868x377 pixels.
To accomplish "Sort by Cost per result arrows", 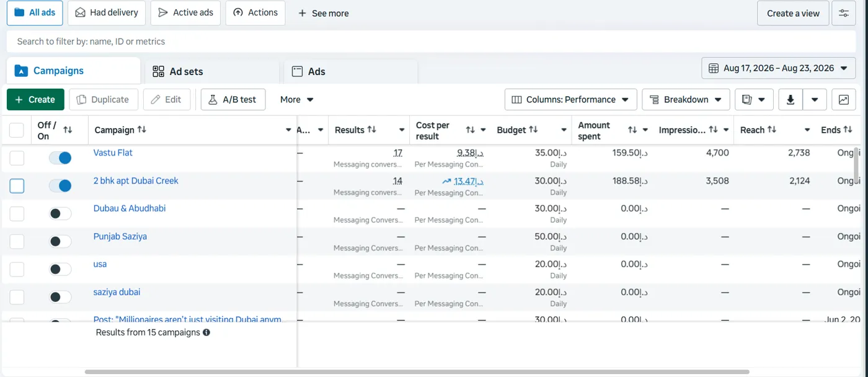I will [471, 130].
